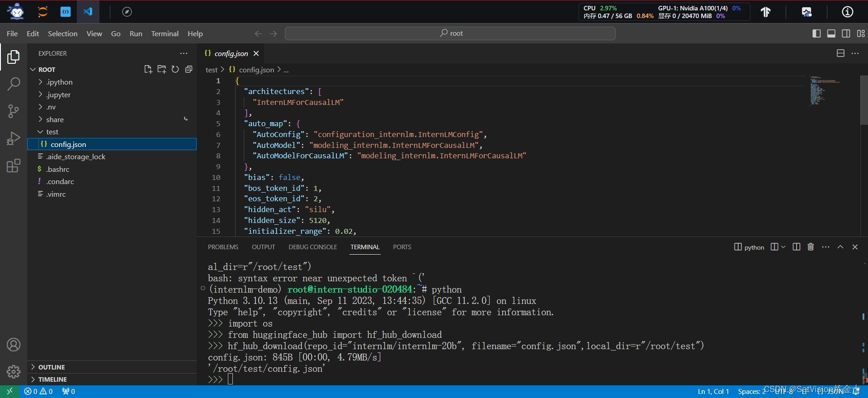This screenshot has height=398, width=868.
Task: Go back with the navigation arrow
Action: (258, 33)
